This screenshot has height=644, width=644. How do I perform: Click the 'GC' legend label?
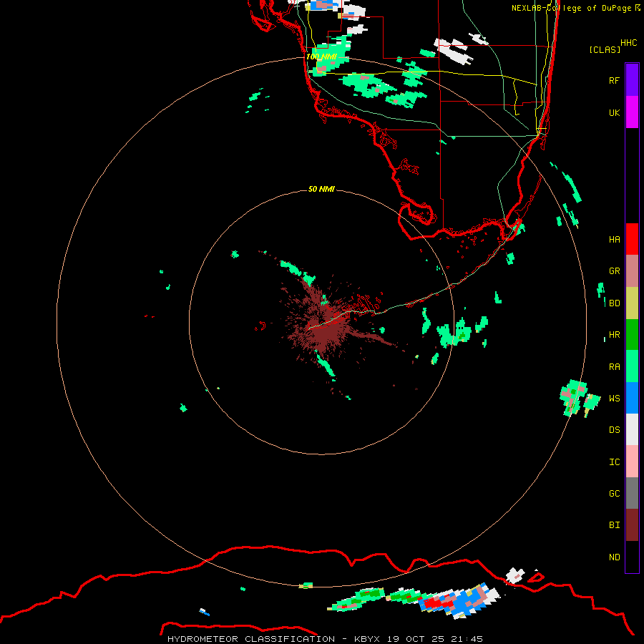(614, 493)
